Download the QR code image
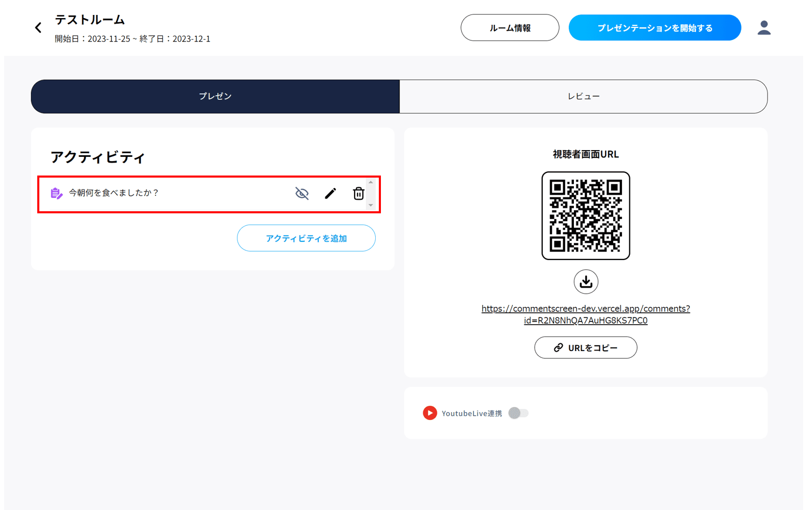 point(585,282)
